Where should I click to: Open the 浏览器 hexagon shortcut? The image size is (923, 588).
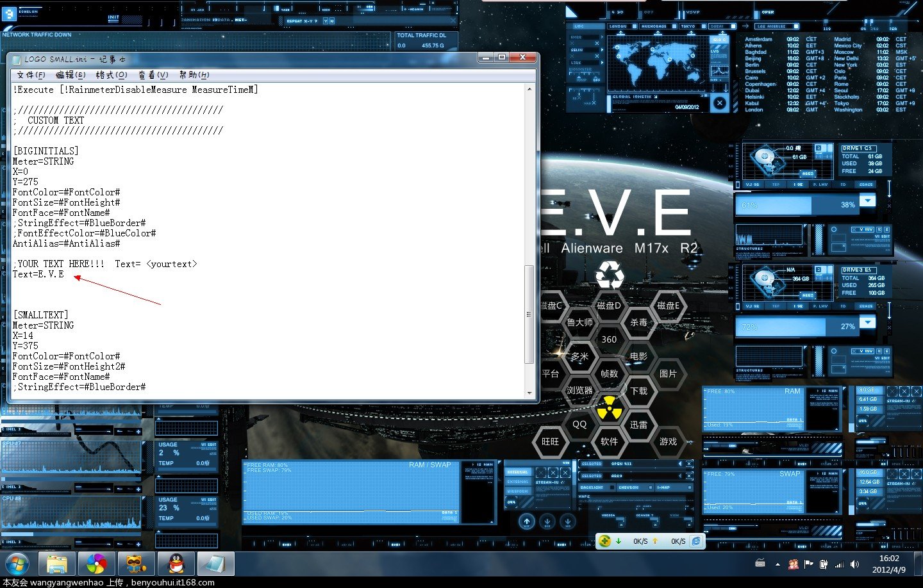click(579, 390)
